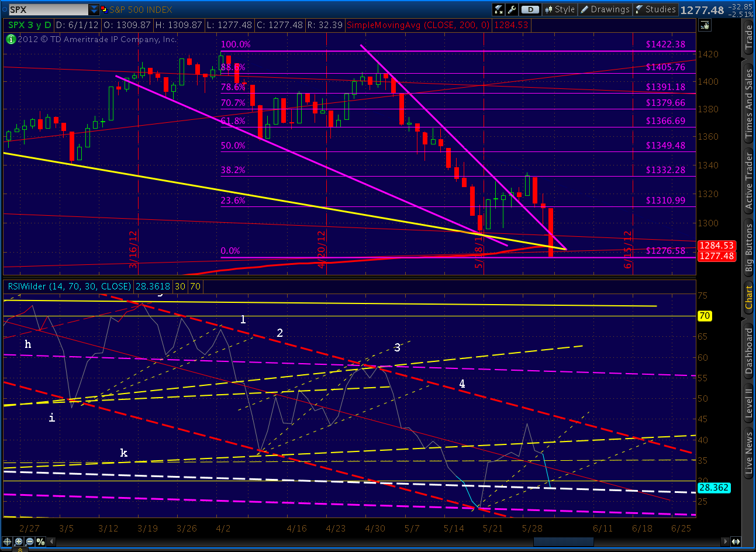
Task: Open the Dashboard sidebar tab
Action: [748, 351]
